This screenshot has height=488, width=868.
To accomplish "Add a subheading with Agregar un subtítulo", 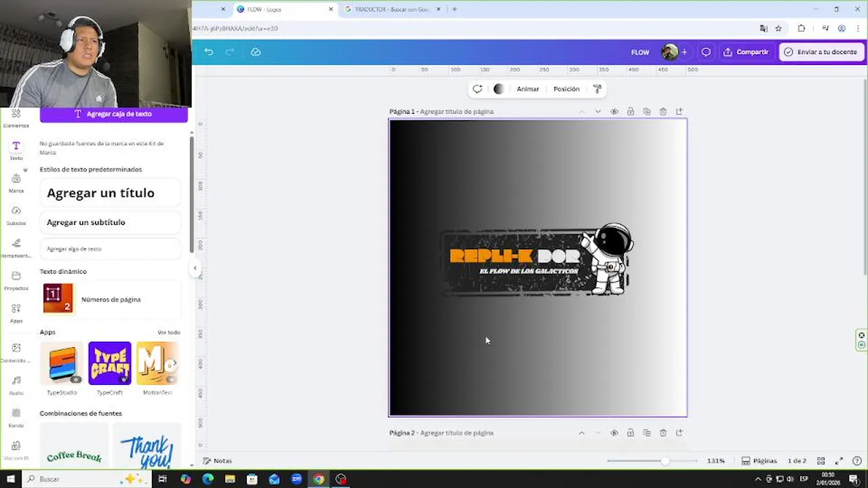I will click(111, 222).
